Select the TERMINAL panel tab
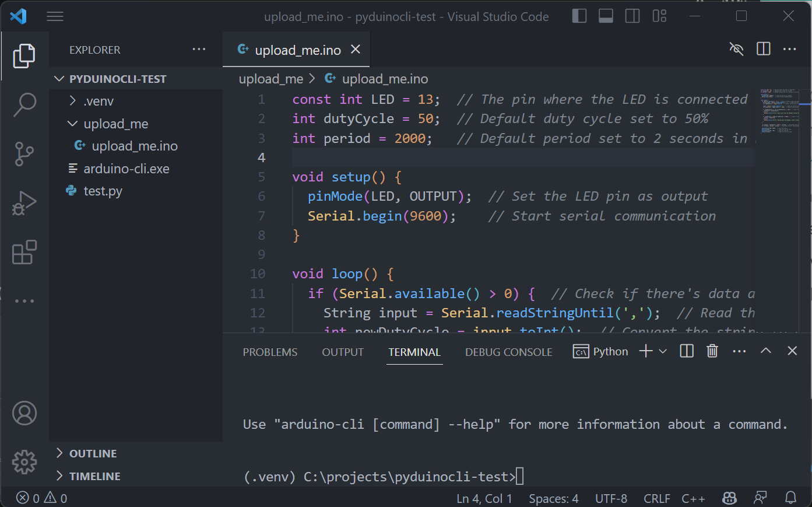Screen dimensions: 812x507 414,352
